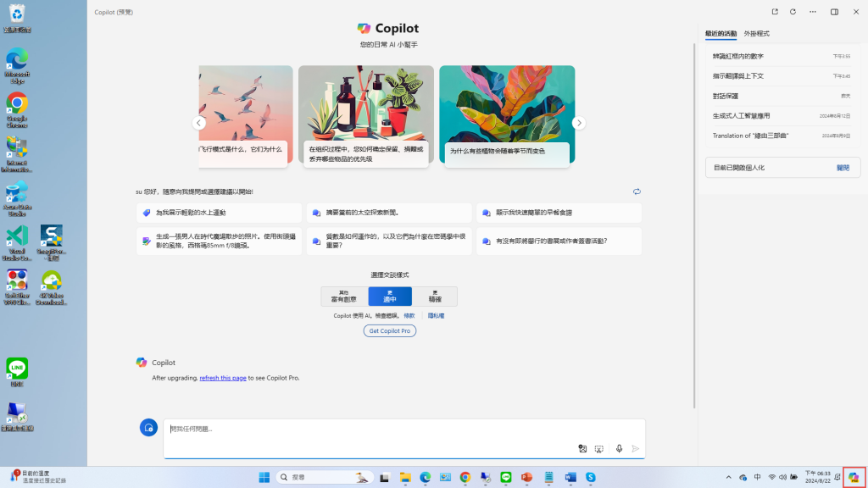Open the flying birds carousel card

coord(246,115)
